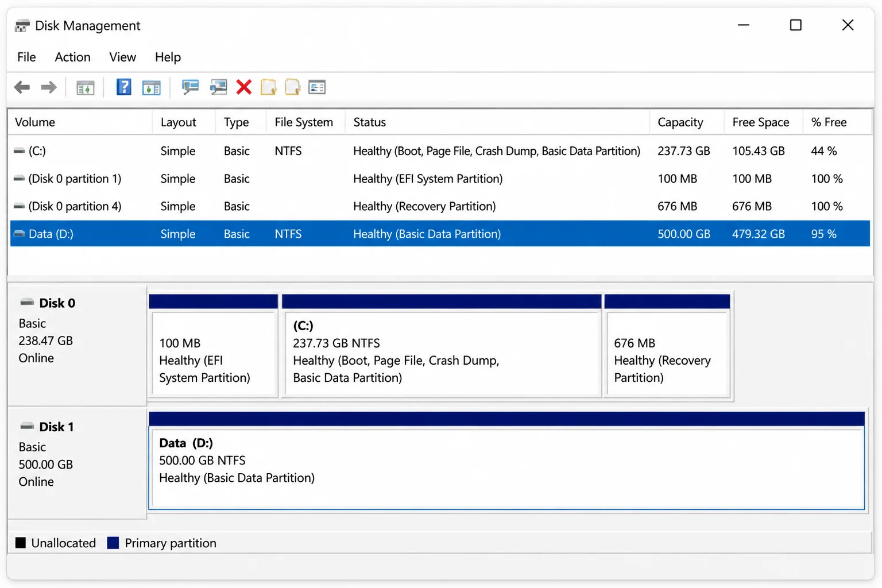Open the View menu
The height and width of the screenshot is (588, 882).
tap(122, 57)
